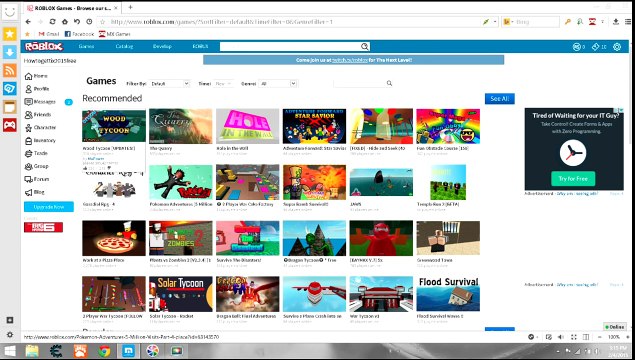Open the Develop nav menu

coord(162,47)
